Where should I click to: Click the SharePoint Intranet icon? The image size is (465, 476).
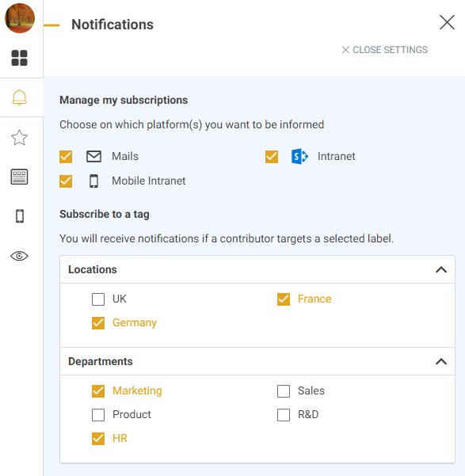coord(299,156)
